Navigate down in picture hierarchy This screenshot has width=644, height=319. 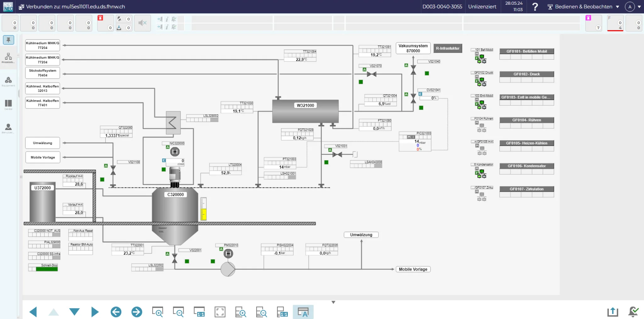tap(75, 312)
